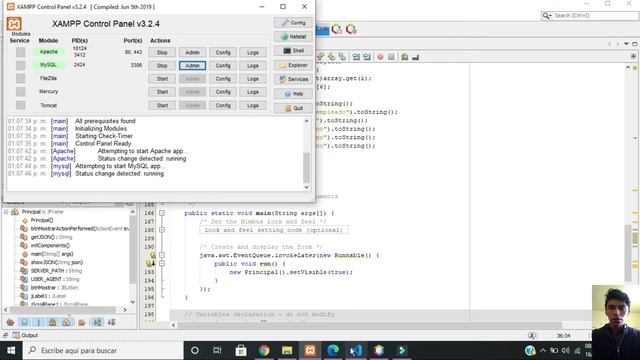Maximize the NetBeans editor window
The image size is (640, 360).
click(635, 44)
